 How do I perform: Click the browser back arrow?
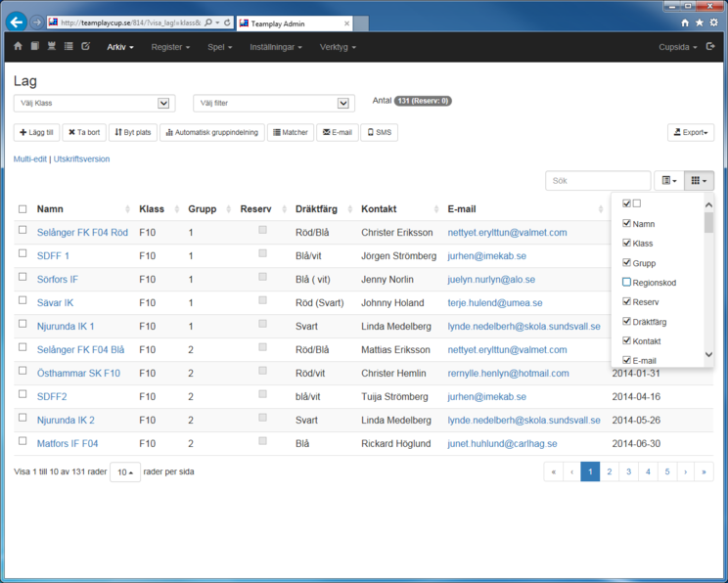(15, 22)
